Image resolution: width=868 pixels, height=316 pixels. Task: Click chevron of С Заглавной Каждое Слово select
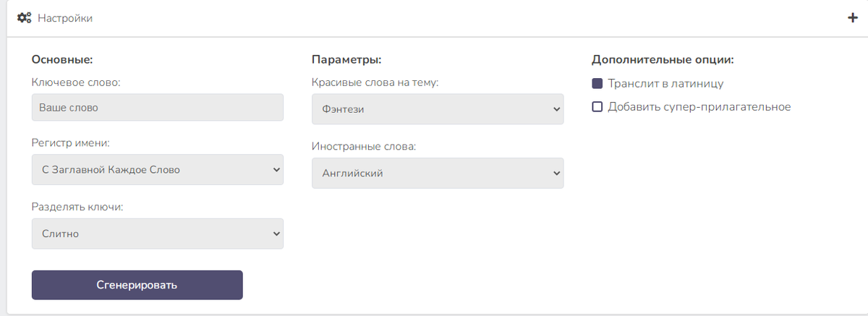[x=276, y=170]
